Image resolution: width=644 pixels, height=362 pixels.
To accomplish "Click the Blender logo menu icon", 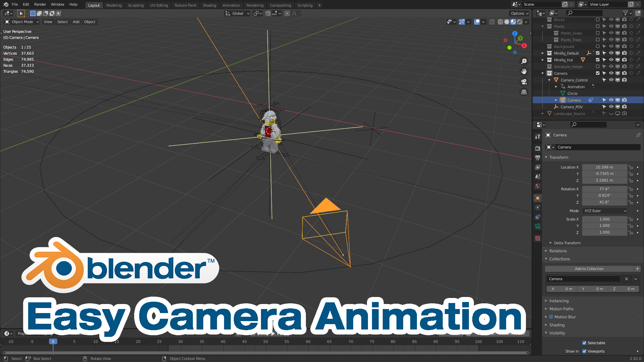I will point(6,4).
